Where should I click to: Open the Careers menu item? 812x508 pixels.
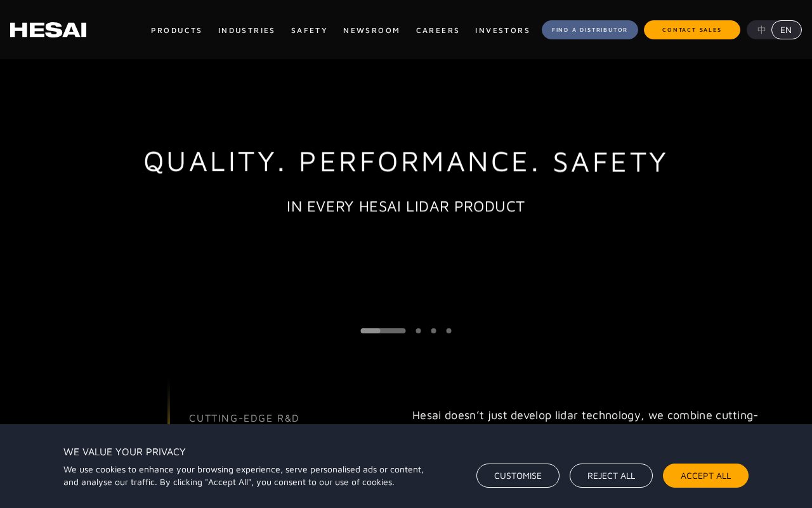click(x=438, y=30)
